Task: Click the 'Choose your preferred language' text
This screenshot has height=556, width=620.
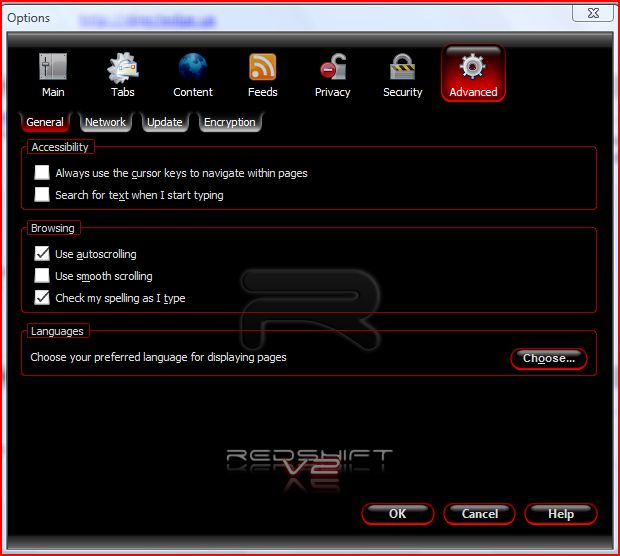Action: tap(158, 357)
